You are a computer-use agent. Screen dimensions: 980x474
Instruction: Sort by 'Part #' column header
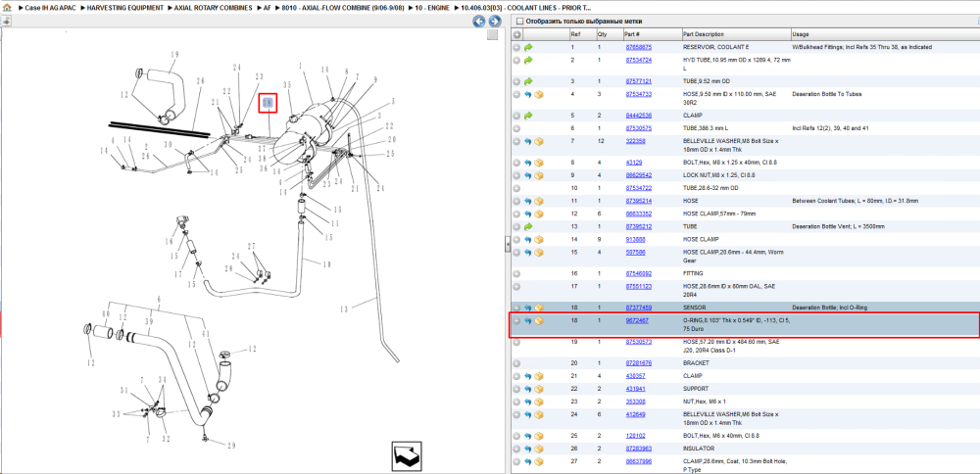tap(652, 35)
